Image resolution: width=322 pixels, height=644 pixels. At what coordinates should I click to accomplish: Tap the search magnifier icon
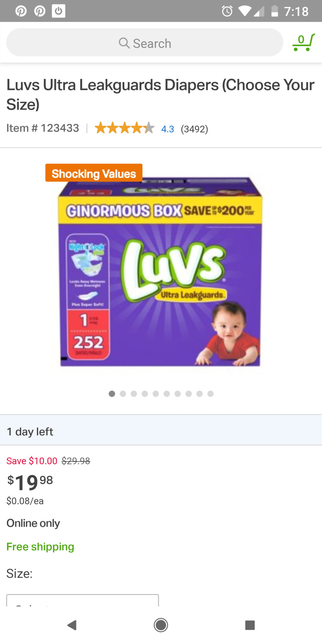click(x=124, y=43)
